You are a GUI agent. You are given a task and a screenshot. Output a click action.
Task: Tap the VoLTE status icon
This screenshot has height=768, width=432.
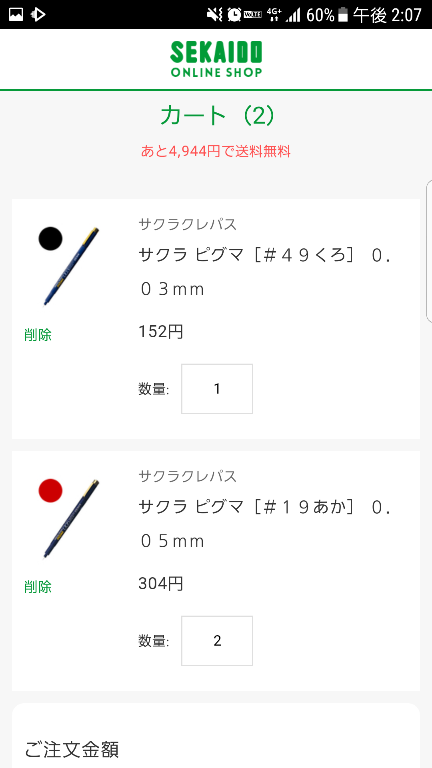point(253,15)
